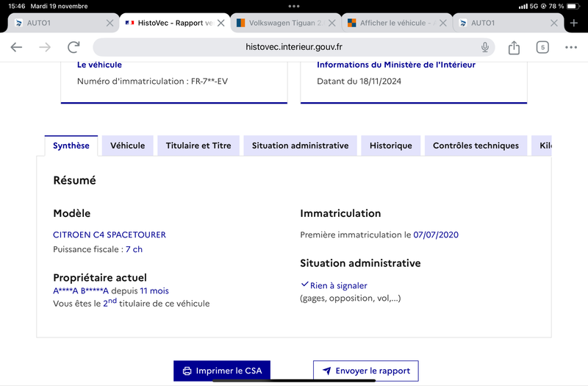Click the French flag favicon on HistoVec tab
This screenshot has width=588, height=386.
[130, 23]
